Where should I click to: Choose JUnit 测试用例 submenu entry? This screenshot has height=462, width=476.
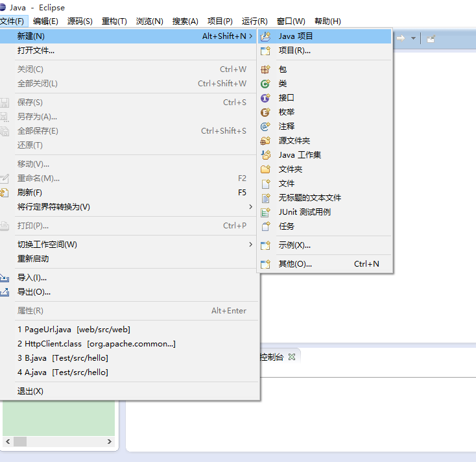(325, 212)
